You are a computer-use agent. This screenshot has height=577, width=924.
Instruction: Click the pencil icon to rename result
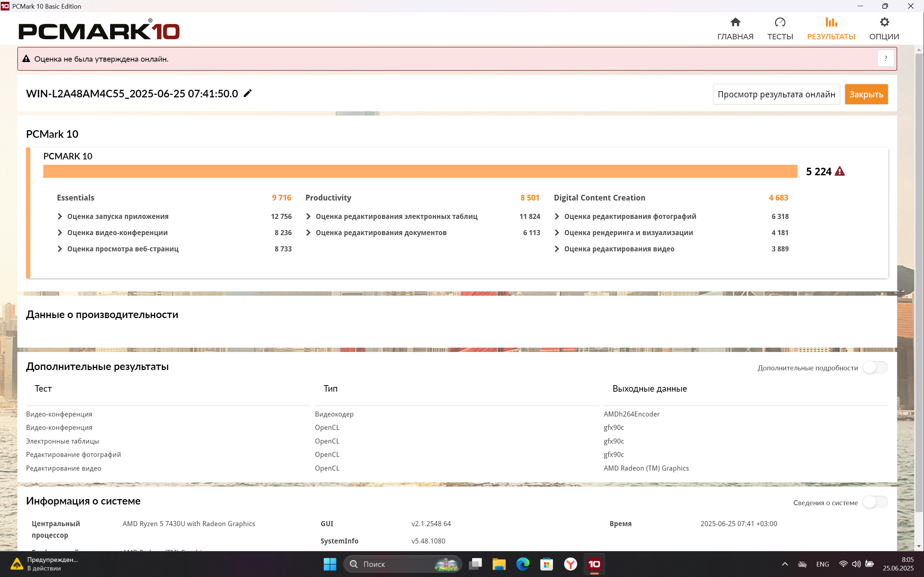(247, 93)
